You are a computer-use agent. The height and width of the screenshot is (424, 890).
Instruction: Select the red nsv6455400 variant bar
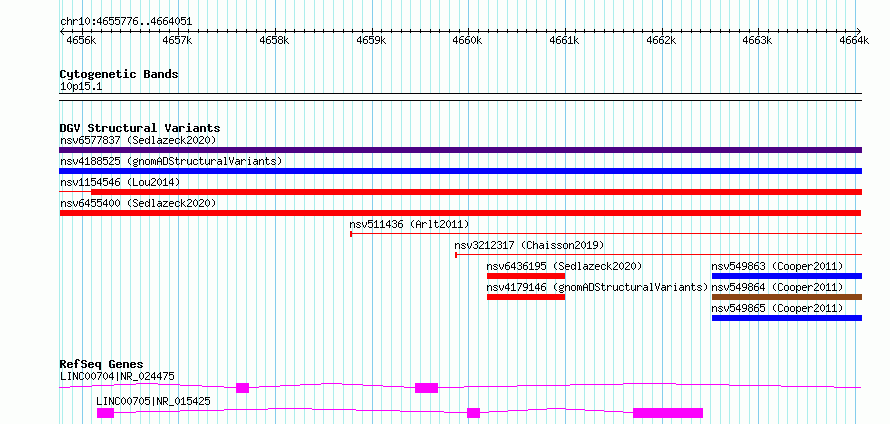tap(460, 213)
